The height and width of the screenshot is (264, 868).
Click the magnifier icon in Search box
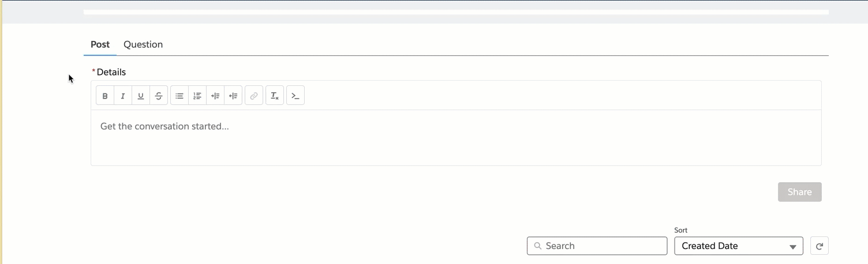[x=538, y=246]
